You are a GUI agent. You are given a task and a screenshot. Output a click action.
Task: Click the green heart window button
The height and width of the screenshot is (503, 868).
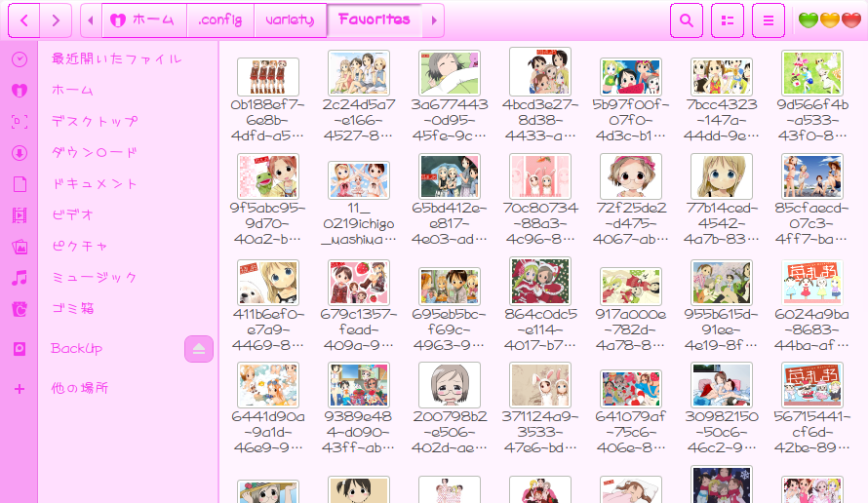(809, 20)
